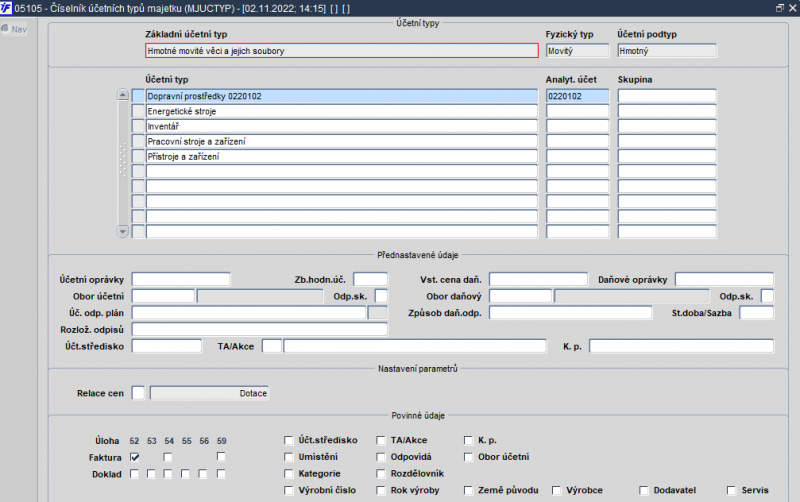This screenshot has width=800, height=502.
Task: Enable the Účt.středisko required checkbox
Action: [289, 440]
